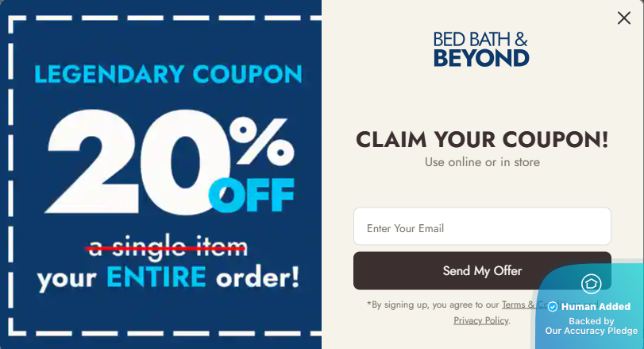Viewport: 644px width, 349px height.
Task: Close the coupon popup
Action: (x=623, y=17)
